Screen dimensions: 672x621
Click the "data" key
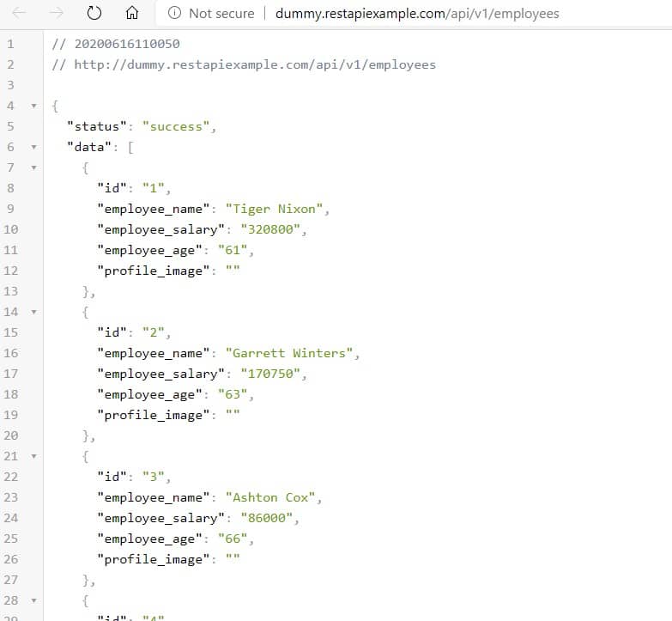89,147
